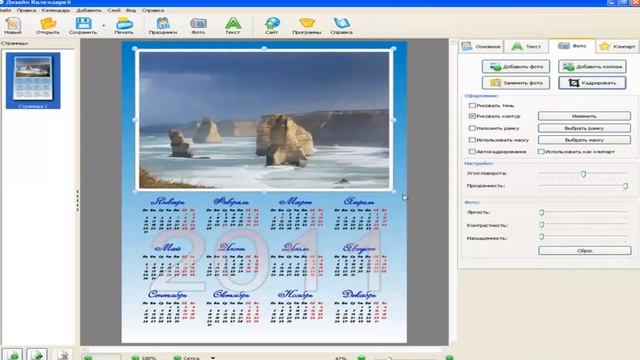Enable the Наложить рамку checkbox

pyautogui.click(x=472, y=128)
